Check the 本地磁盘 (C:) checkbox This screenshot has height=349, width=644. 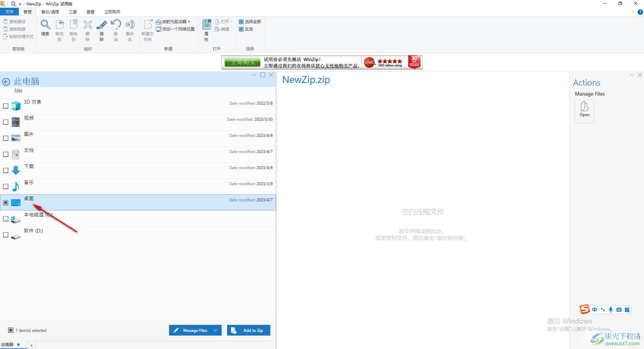(6, 219)
